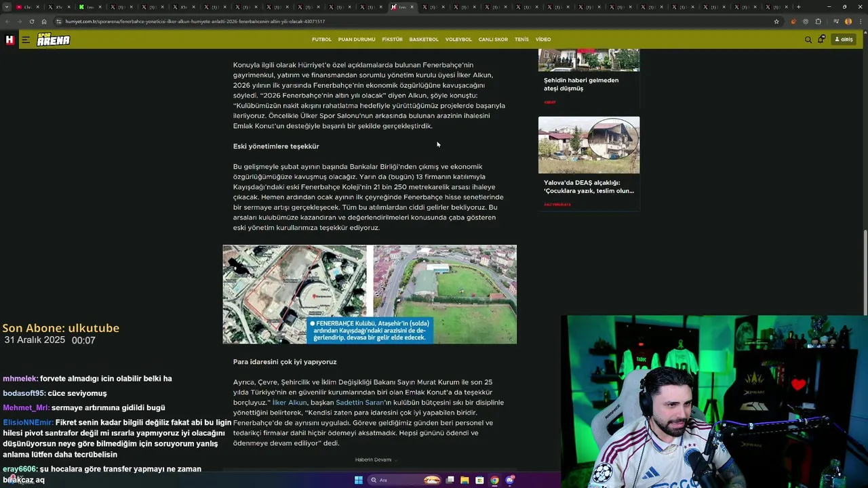868x488 pixels.
Task: Click chat username bodasoft95
Action: [24, 393]
